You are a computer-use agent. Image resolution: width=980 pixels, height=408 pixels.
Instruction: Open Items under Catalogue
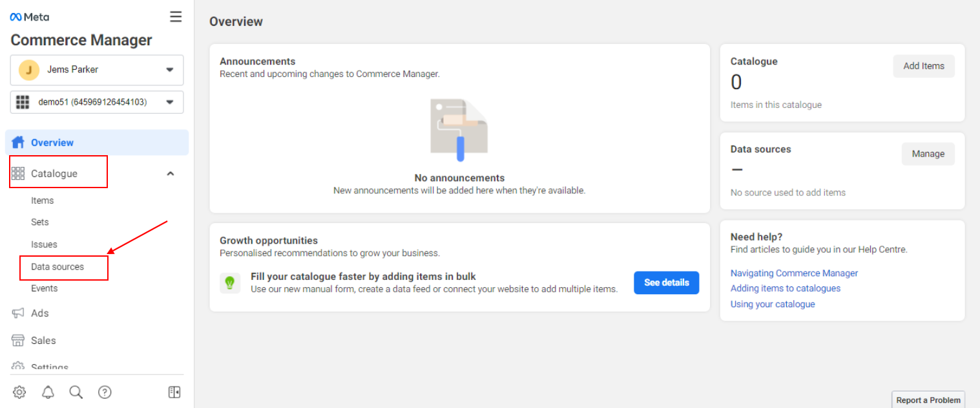(43, 200)
